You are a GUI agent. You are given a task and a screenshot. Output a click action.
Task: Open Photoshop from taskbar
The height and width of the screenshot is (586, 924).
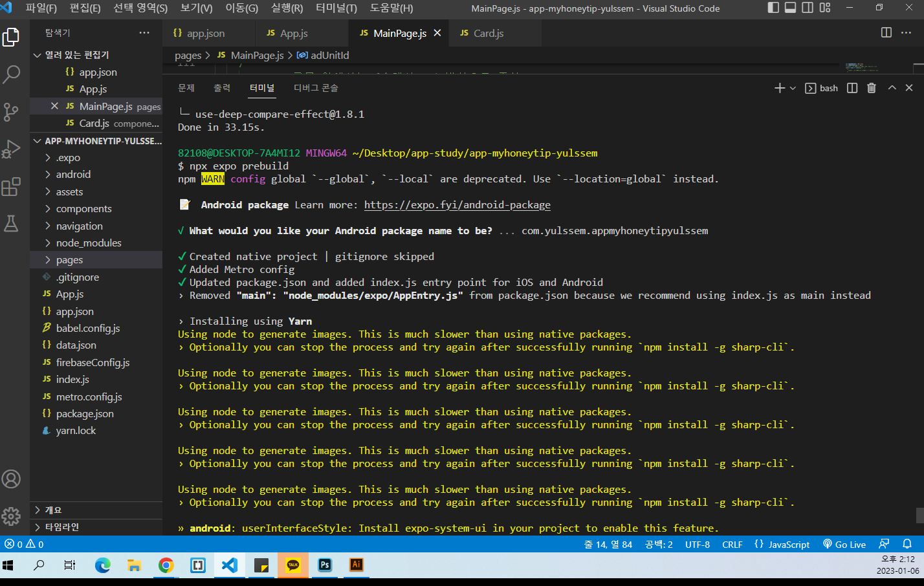[325, 565]
